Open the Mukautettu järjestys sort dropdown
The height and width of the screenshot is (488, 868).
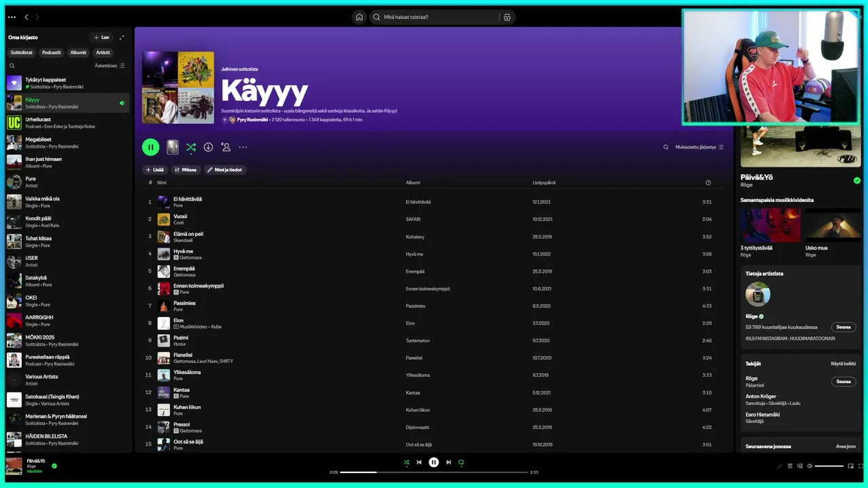click(699, 147)
